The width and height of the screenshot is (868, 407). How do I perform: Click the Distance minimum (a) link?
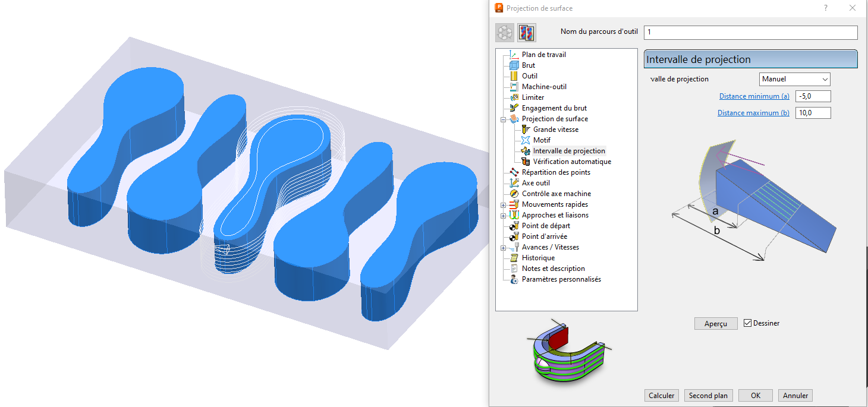pyautogui.click(x=754, y=96)
